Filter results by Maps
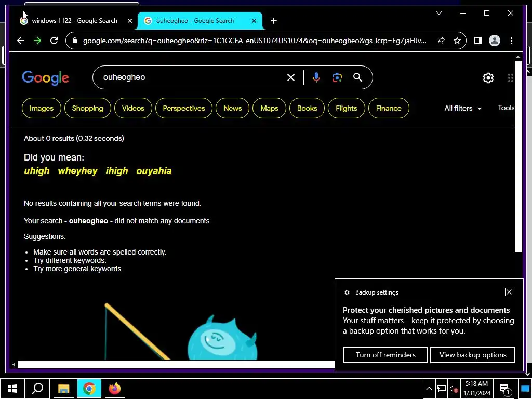The width and height of the screenshot is (532, 399). tap(270, 108)
